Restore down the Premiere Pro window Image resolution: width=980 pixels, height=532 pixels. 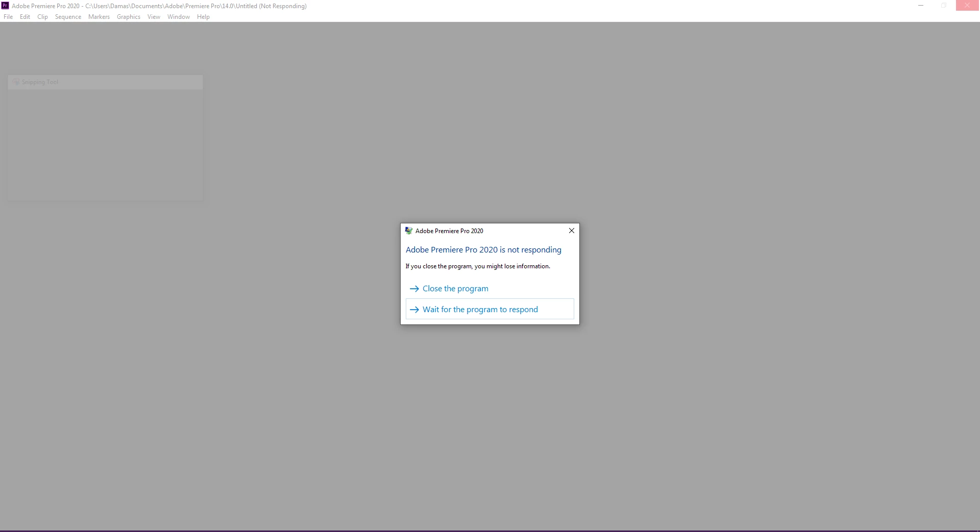point(944,6)
